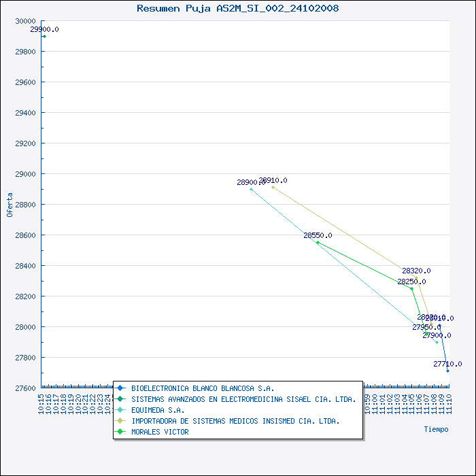Click the chart title Resumen Puja
Image resolution: width=476 pixels, height=476 pixels.
pyautogui.click(x=238, y=8)
